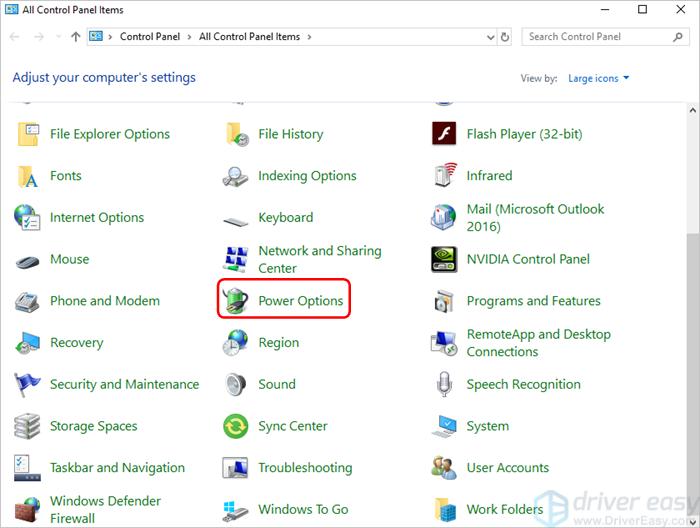Image resolution: width=700 pixels, height=528 pixels.
Task: Click the Fonts link text
Action: (66, 176)
